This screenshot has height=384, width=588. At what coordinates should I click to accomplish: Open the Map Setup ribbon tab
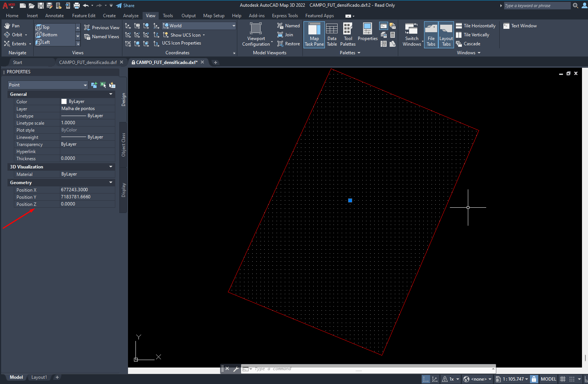[x=214, y=16]
